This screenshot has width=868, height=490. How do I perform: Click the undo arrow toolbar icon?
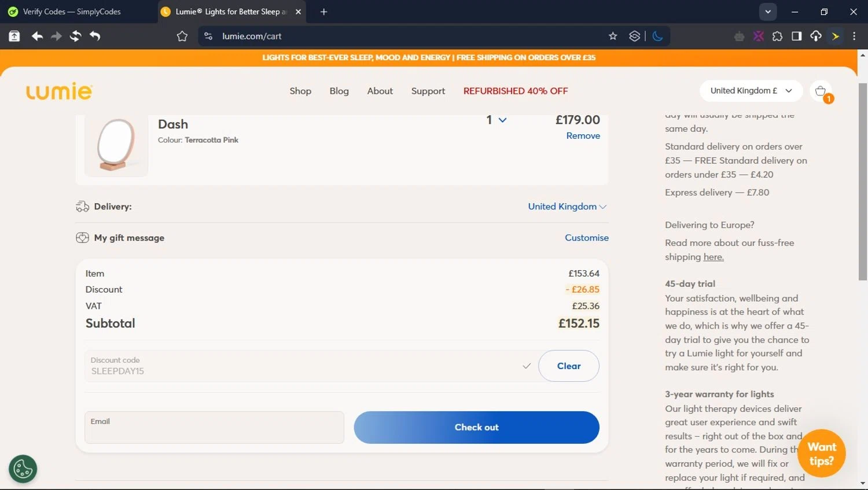[95, 36]
